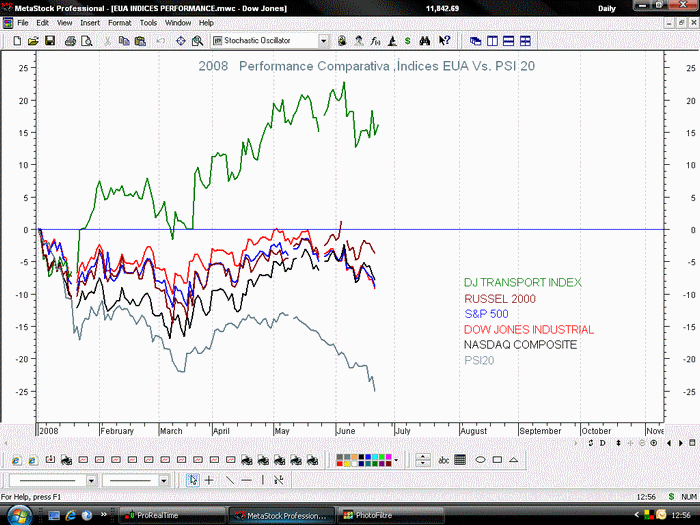Image resolution: width=700 pixels, height=525 pixels.
Task: Click the rescale Y-axis double-arrow icon
Action: click(618, 443)
